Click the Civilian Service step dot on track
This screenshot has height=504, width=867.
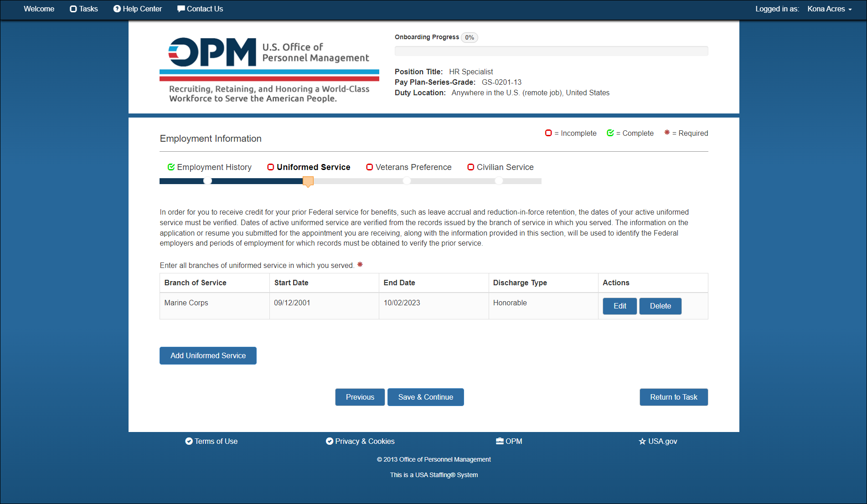tap(499, 181)
